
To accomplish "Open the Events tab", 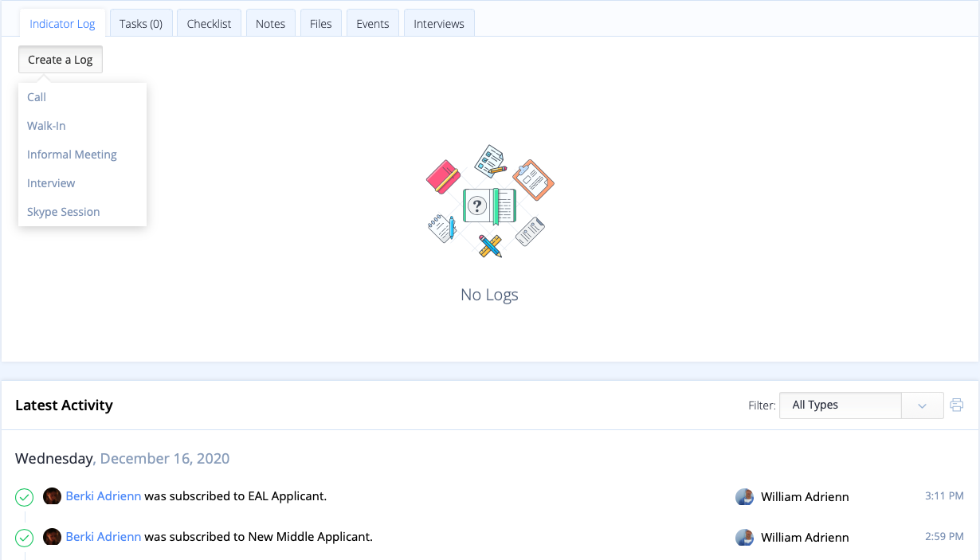I will tap(372, 23).
